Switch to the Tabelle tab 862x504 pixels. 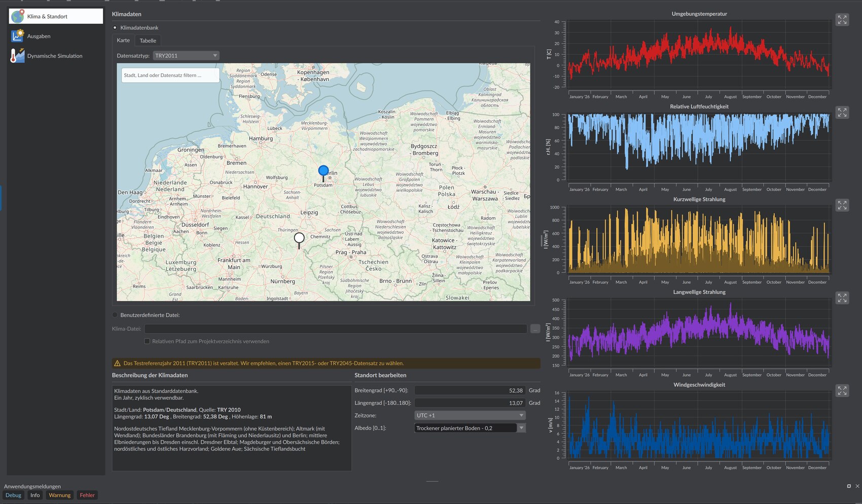(x=148, y=41)
